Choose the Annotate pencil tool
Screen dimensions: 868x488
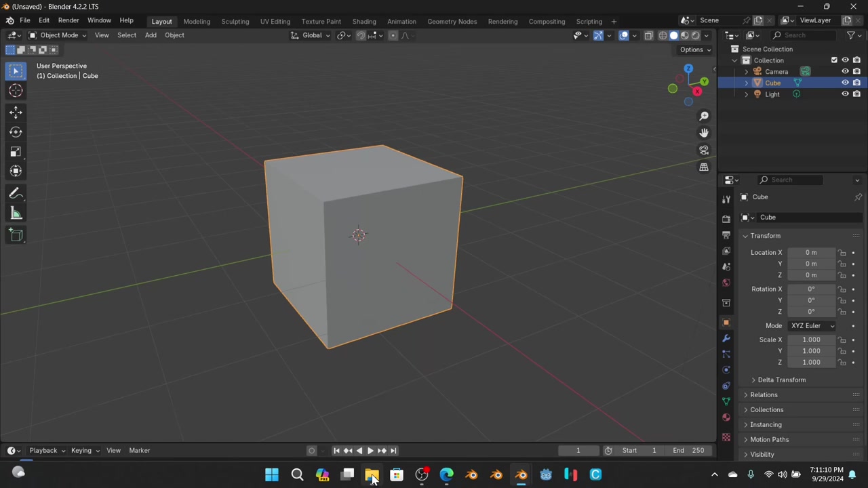16,194
